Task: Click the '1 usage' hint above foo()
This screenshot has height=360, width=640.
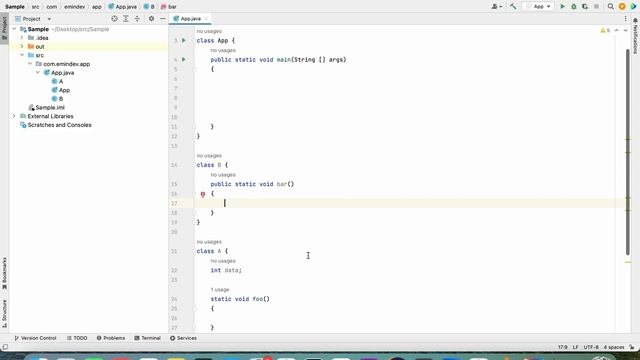Action: (x=220, y=290)
